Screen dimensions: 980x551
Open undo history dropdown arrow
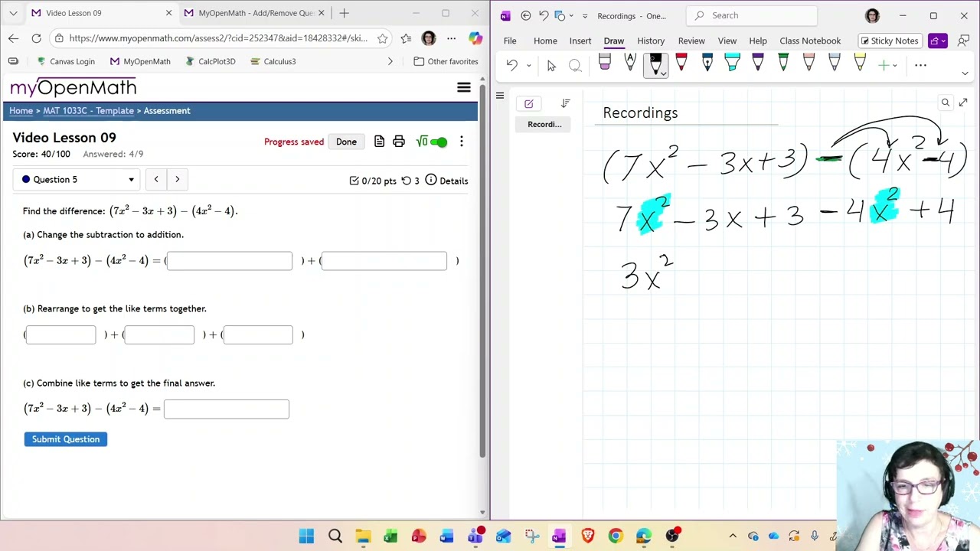(x=528, y=66)
